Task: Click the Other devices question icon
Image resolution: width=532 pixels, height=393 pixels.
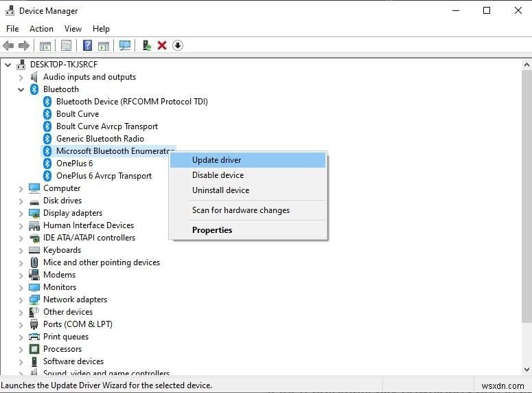Action: [34, 312]
